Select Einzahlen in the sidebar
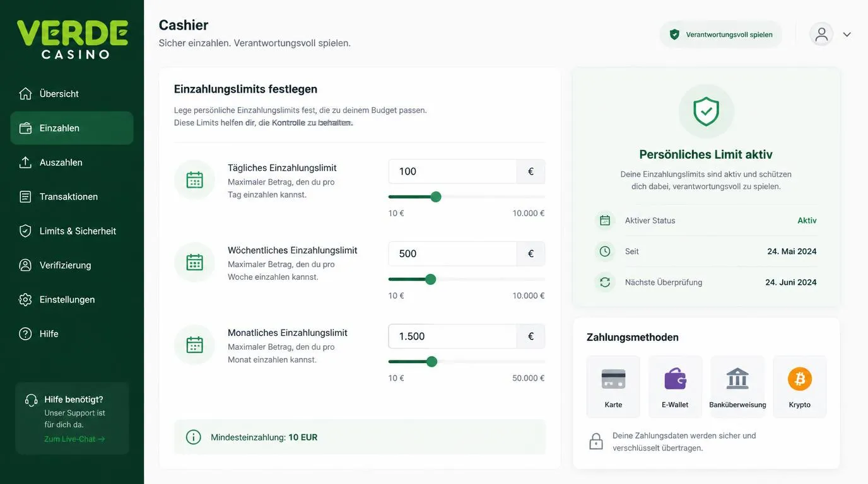The width and height of the screenshot is (868, 484). click(72, 128)
